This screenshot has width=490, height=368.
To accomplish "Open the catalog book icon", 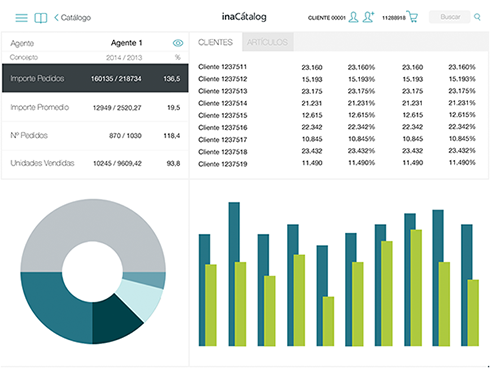I will (x=41, y=18).
